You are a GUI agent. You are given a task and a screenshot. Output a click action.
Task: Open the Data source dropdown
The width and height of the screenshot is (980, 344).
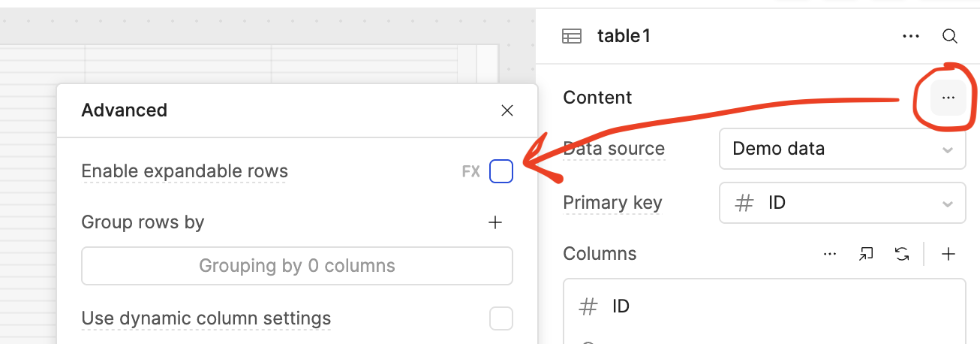[842, 149]
